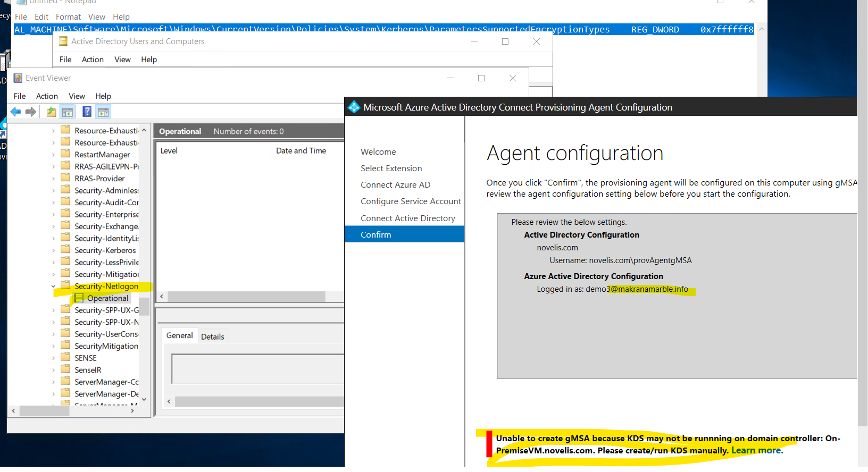Click left arrow of event list horizontal scrollbar
The image size is (868, 472).
162,296
